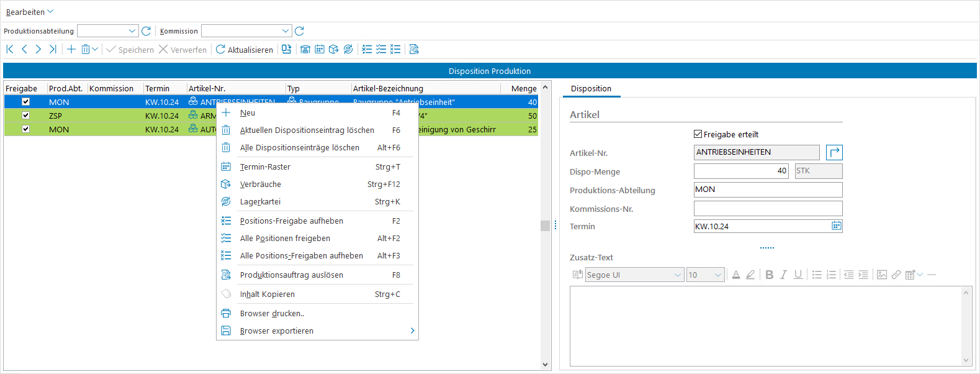Toggle Freigabe checkbox in first MON row

25,102
